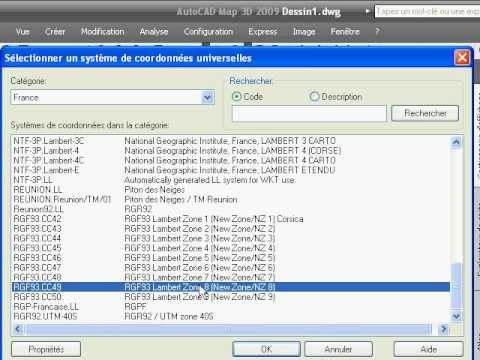Select RGP-Francaise.LL row
Image resolution: width=480 pixels, height=360 pixels.
pyautogui.click(x=231, y=307)
